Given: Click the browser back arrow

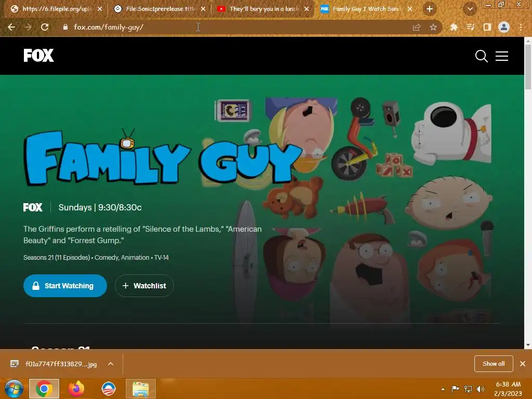Looking at the screenshot, I should pyautogui.click(x=11, y=27).
